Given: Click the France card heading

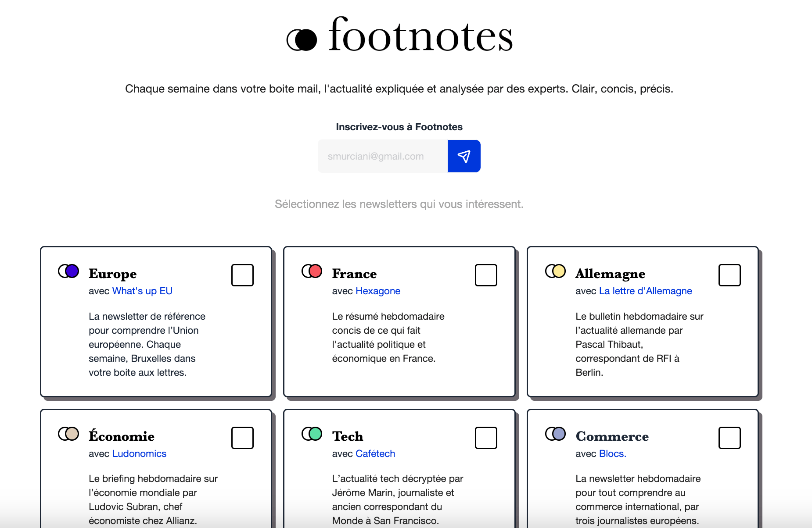Looking at the screenshot, I should click(354, 274).
